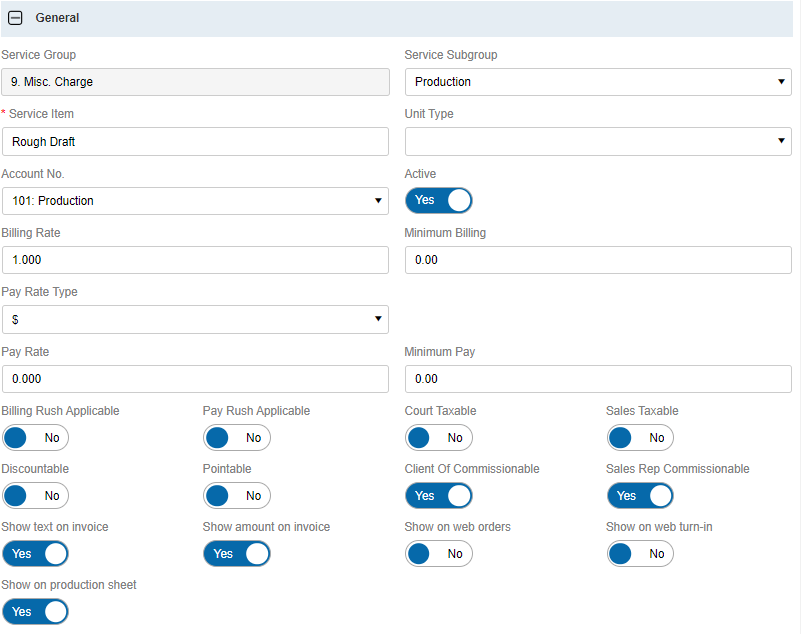Enable Show on web orders toggle
Viewport: 801px width, 634px height.
(x=438, y=554)
